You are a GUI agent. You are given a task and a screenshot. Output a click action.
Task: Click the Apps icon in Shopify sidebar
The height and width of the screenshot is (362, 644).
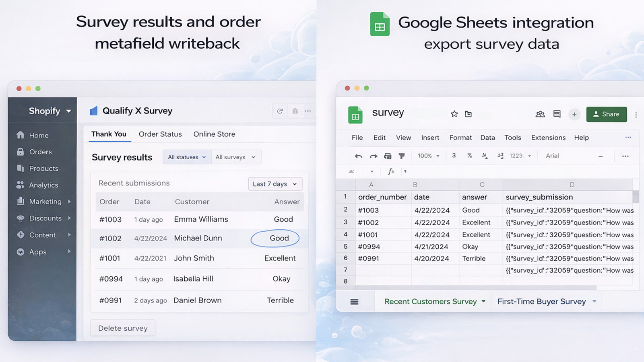pyautogui.click(x=20, y=252)
